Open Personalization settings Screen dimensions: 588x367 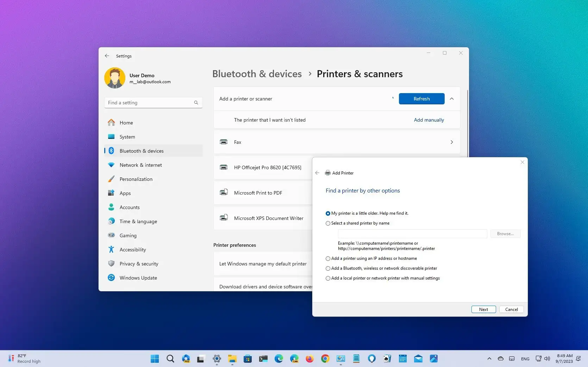(154, 179)
